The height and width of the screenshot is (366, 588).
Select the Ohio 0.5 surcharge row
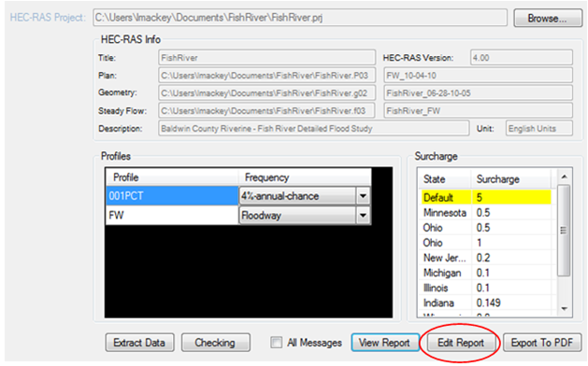(486, 228)
